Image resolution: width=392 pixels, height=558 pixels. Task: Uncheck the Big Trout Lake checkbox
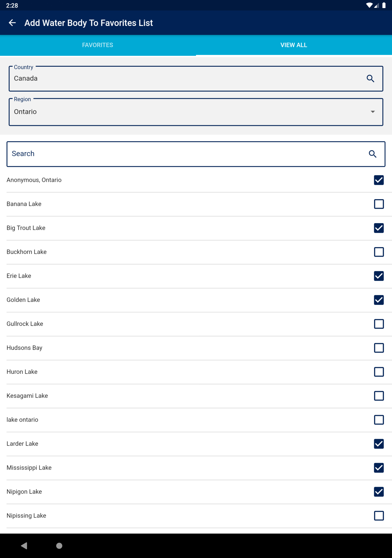point(379,228)
